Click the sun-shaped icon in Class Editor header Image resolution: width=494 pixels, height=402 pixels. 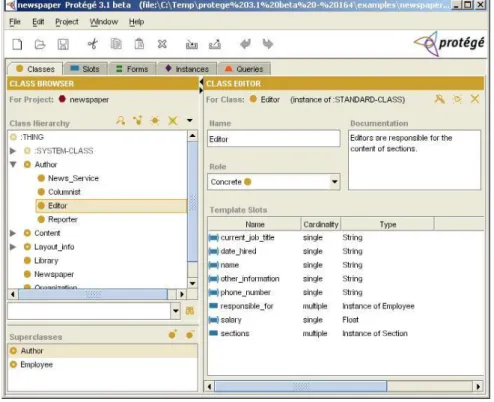[x=457, y=99]
